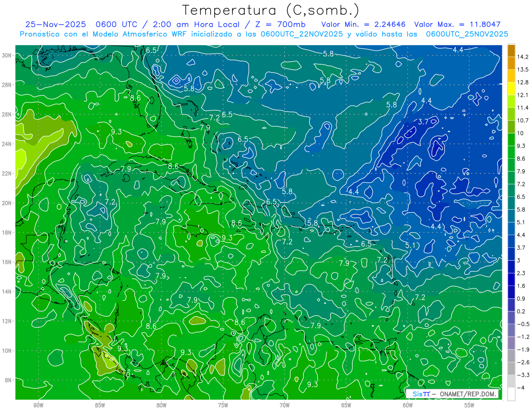532x411 pixels.
Task: Click 'Valor Max. = 11.8047' readout
Action: 457,24
